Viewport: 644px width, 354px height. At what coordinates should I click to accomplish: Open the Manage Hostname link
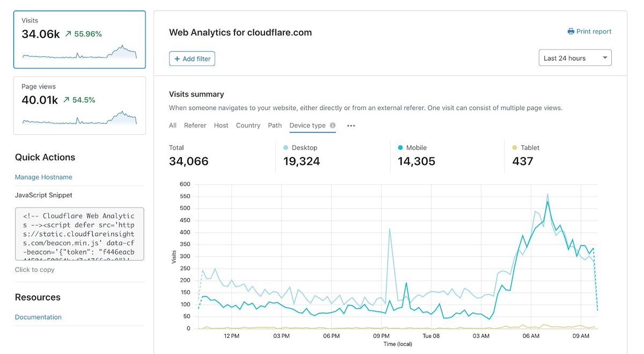(43, 177)
